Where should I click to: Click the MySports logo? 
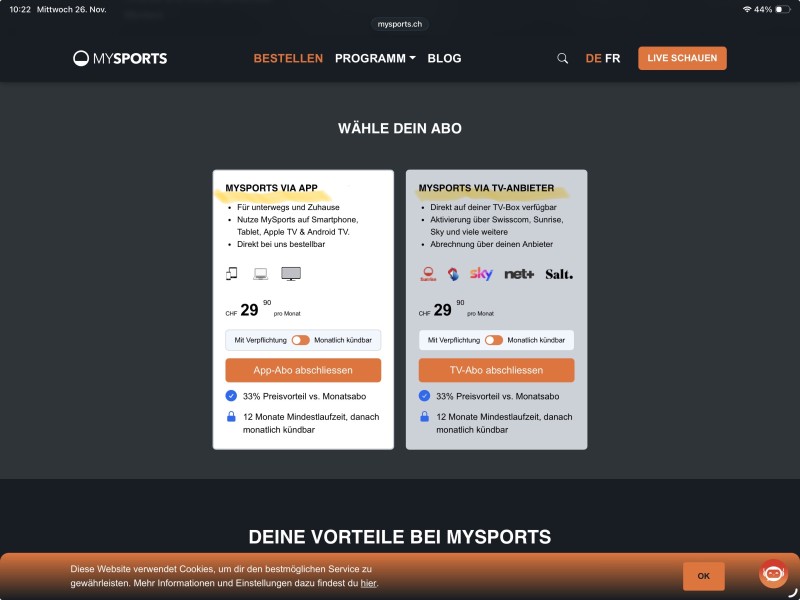click(x=120, y=58)
